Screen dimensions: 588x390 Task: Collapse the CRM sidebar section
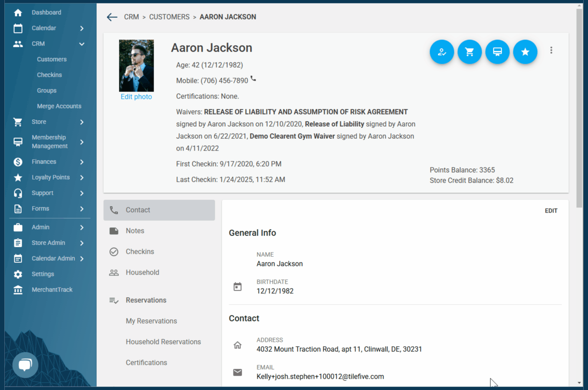[x=82, y=44]
